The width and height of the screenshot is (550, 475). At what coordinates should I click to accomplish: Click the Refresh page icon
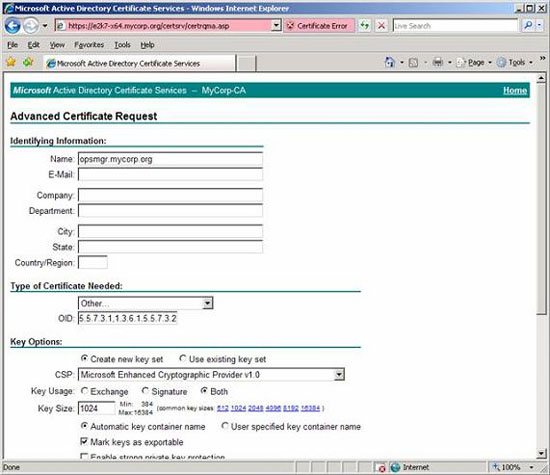click(365, 26)
